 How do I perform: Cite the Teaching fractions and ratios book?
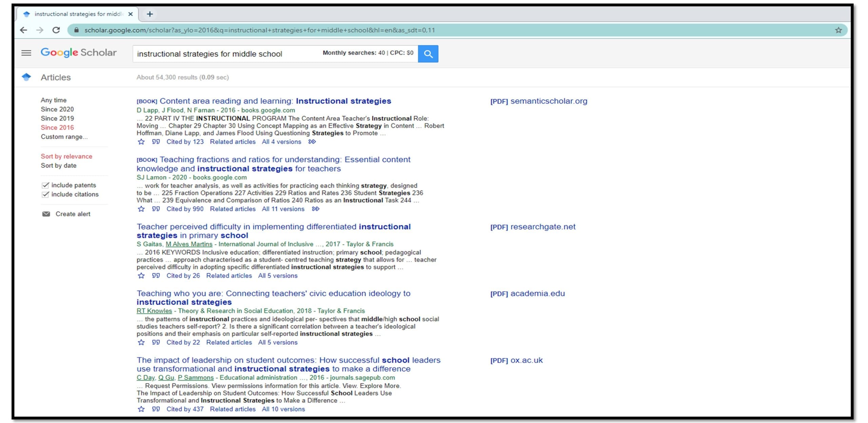coord(156,209)
